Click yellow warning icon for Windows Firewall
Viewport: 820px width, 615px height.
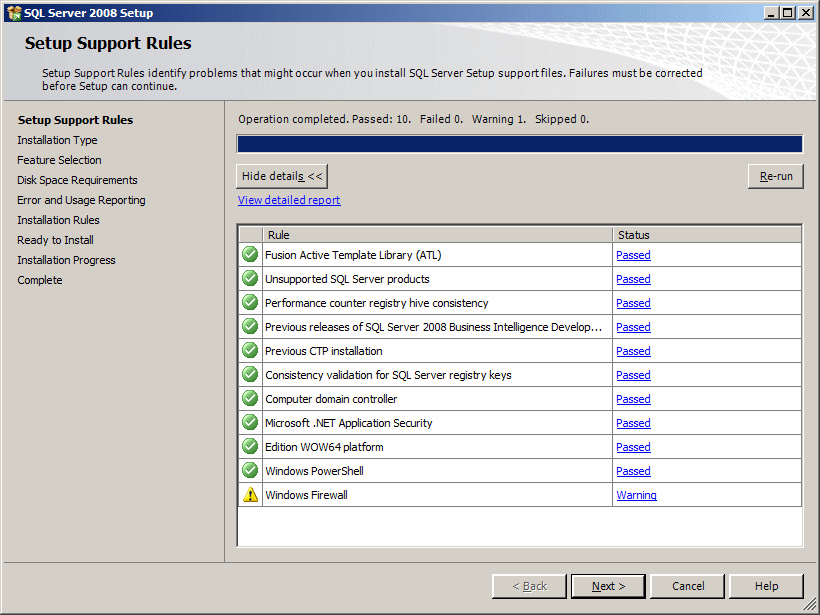[250, 495]
